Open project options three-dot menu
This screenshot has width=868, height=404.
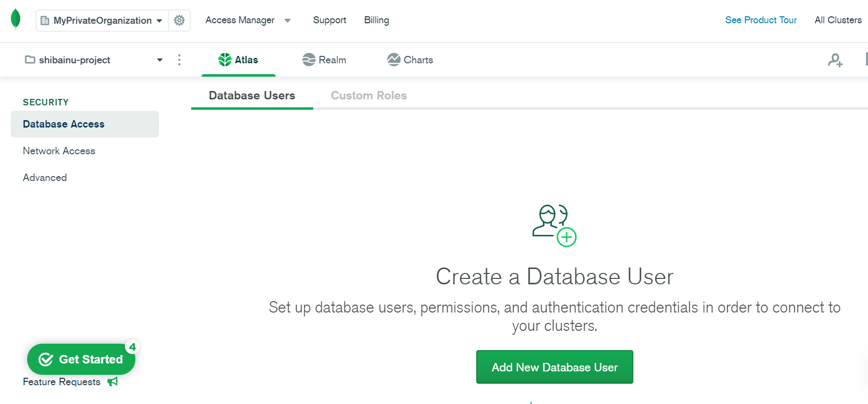pos(179,60)
